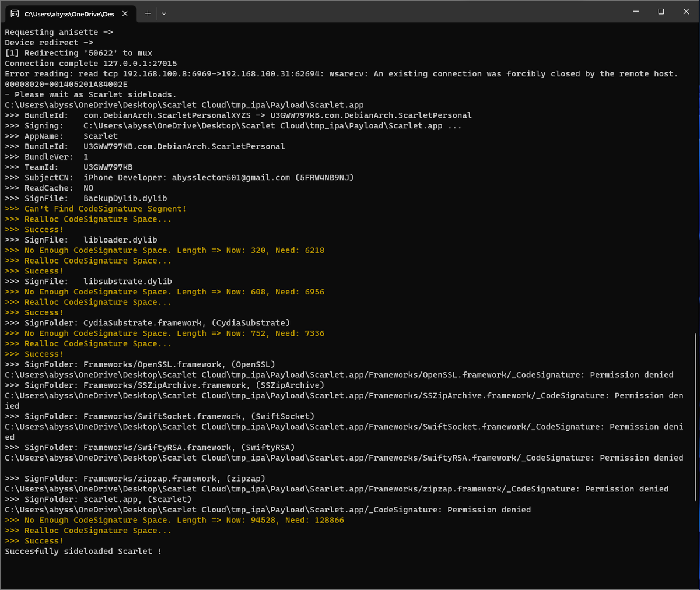Click com.DebianArch.ScarletPersonalXYZS bundle mapping line
700x590 pixels.
(x=239, y=115)
